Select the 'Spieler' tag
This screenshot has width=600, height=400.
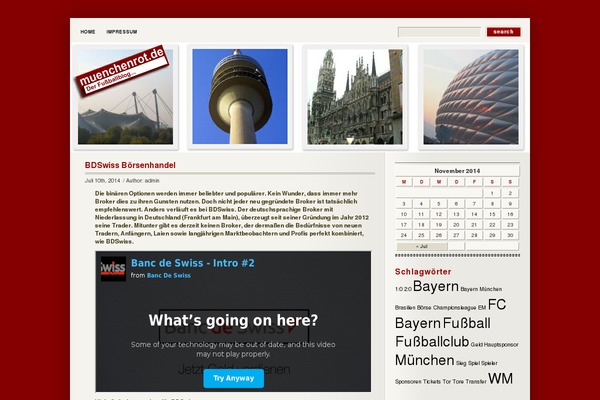(x=489, y=363)
